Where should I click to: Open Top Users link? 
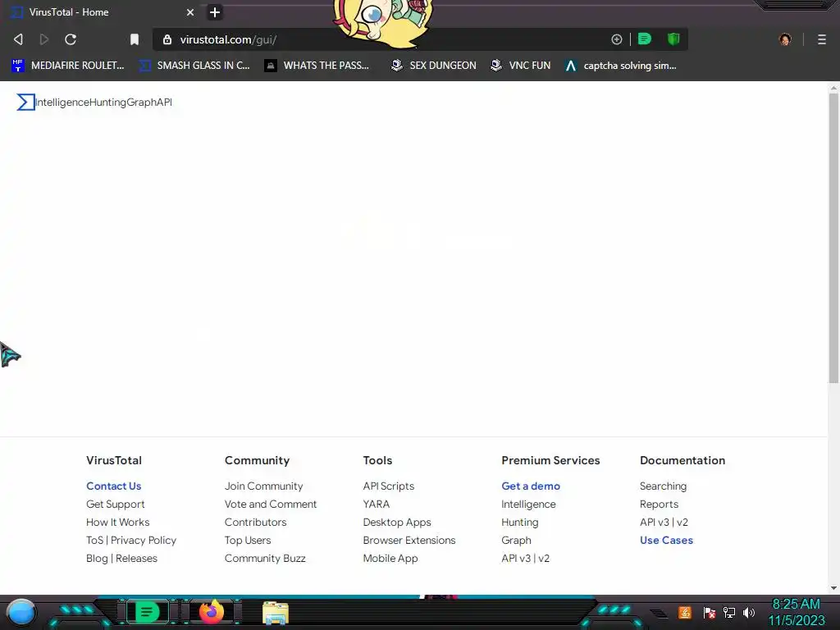coord(248,540)
